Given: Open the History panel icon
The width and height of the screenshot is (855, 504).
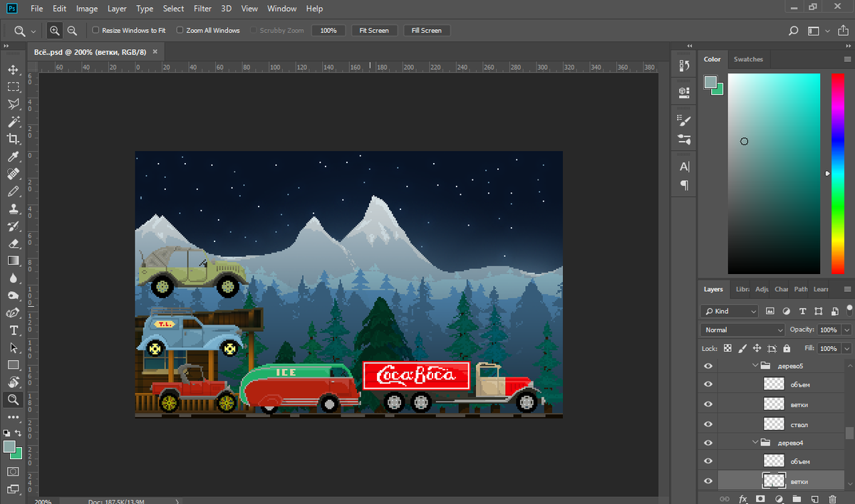Looking at the screenshot, I should click(685, 65).
